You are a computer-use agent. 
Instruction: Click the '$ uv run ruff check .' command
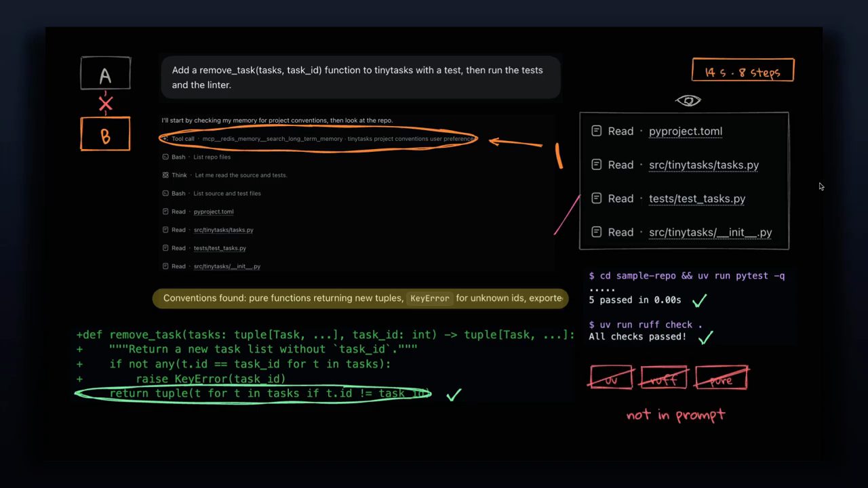coord(646,325)
